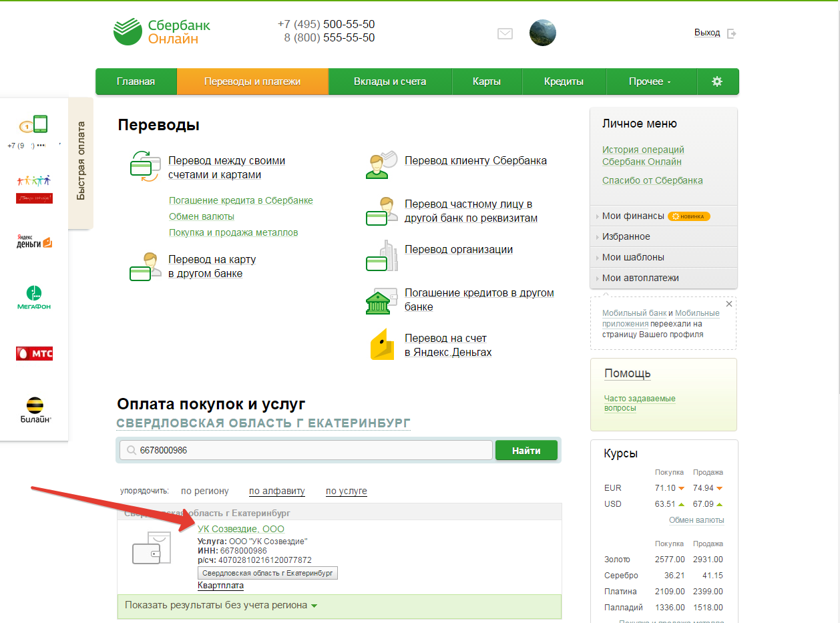Click icon for transfer to private person
This screenshot has width=840, height=623.
point(381,210)
